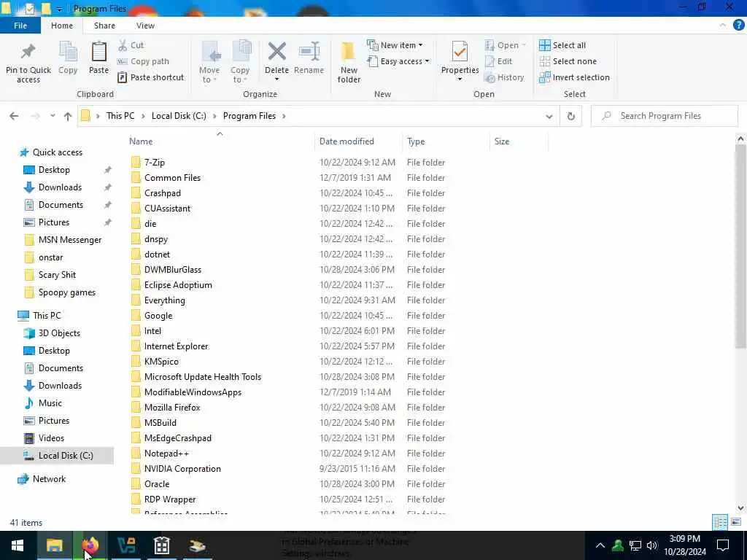This screenshot has height=560, width=747.
Task: Switch to the Share ribbon tab
Action: [104, 26]
